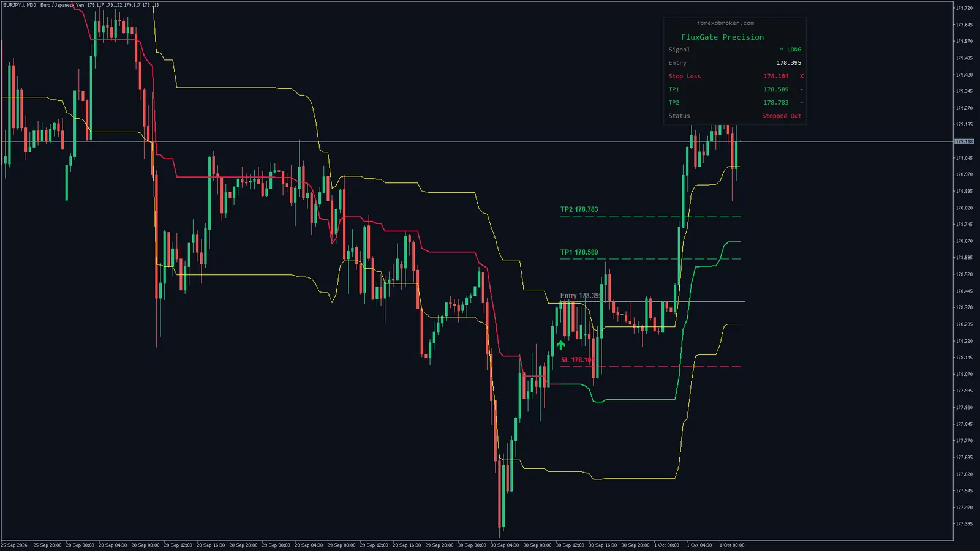Click the forexobroker.com label in the panel
This screenshot has width=980, height=551.
click(x=725, y=23)
